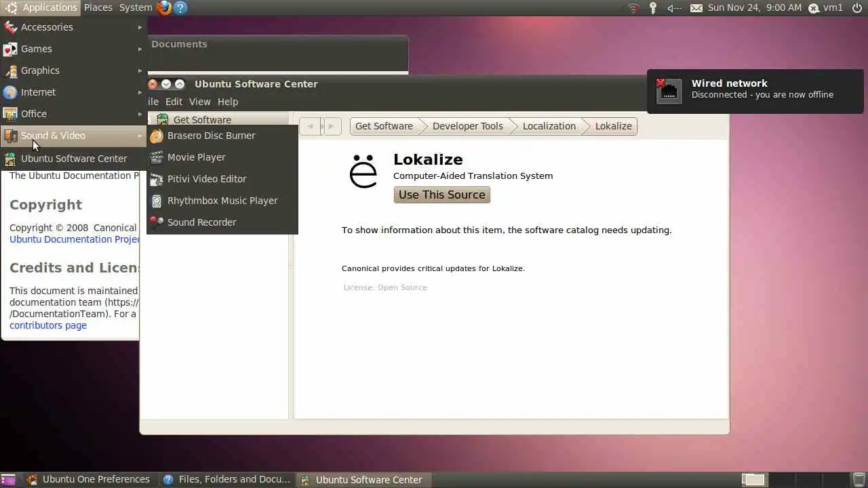Viewport: 868px width, 488px height.
Task: Click the Pitivi film icon
Action: coord(157,179)
